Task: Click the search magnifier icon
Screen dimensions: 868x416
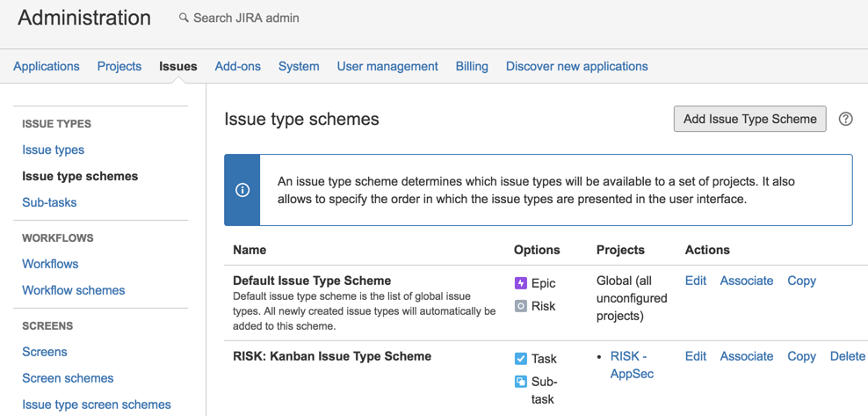Action: pos(184,18)
